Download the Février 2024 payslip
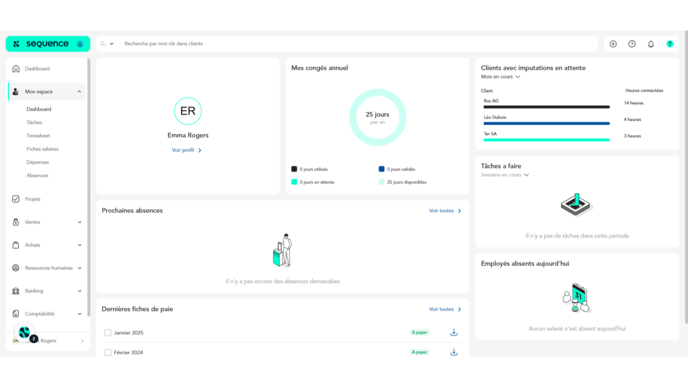This screenshot has height=387, width=688. click(x=454, y=352)
